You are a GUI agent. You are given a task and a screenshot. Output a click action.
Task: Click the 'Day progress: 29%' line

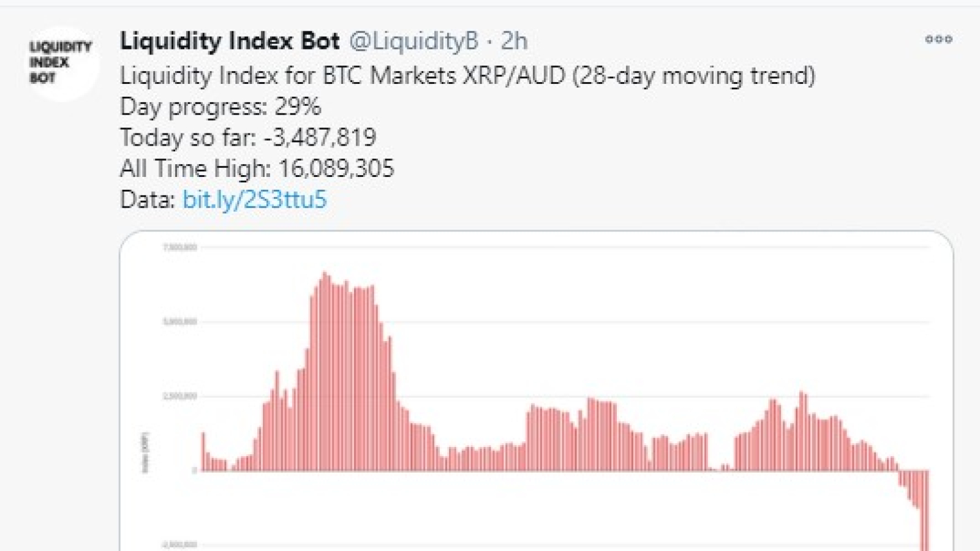coord(221,107)
